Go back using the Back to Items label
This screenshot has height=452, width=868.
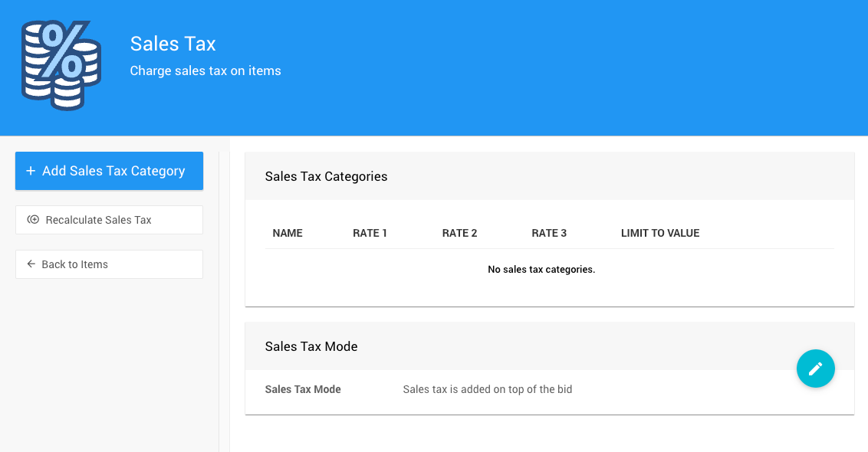coord(75,264)
